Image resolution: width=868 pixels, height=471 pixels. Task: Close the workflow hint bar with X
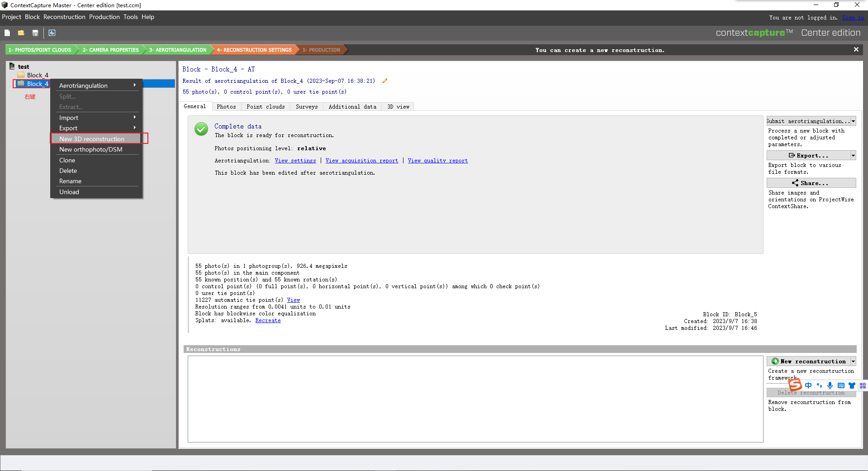pyautogui.click(x=856, y=49)
